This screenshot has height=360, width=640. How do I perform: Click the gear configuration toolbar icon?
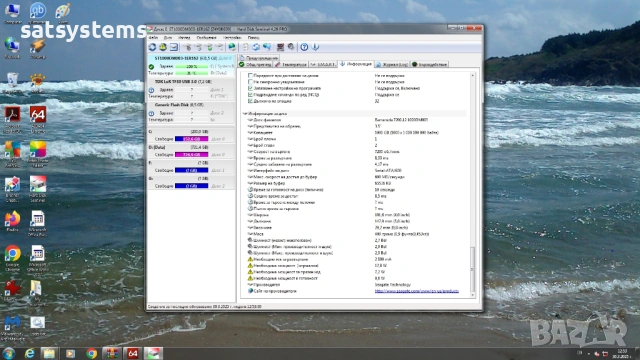[291, 47]
